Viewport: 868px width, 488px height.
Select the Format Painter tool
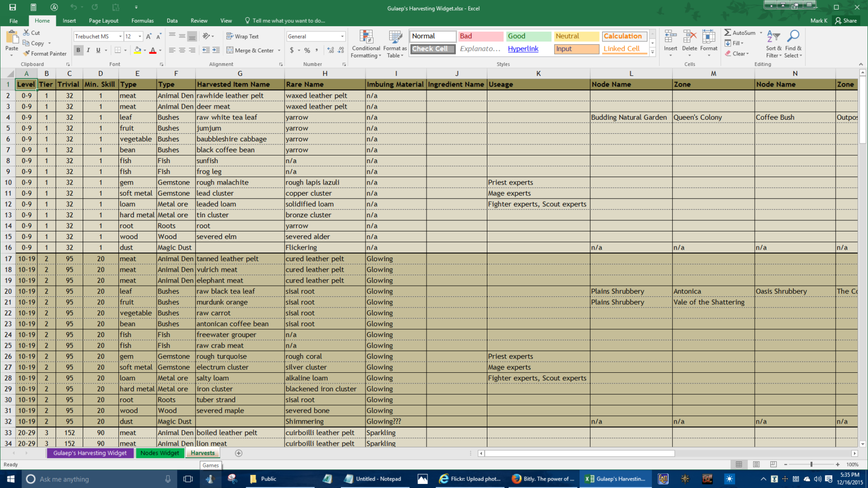45,53
